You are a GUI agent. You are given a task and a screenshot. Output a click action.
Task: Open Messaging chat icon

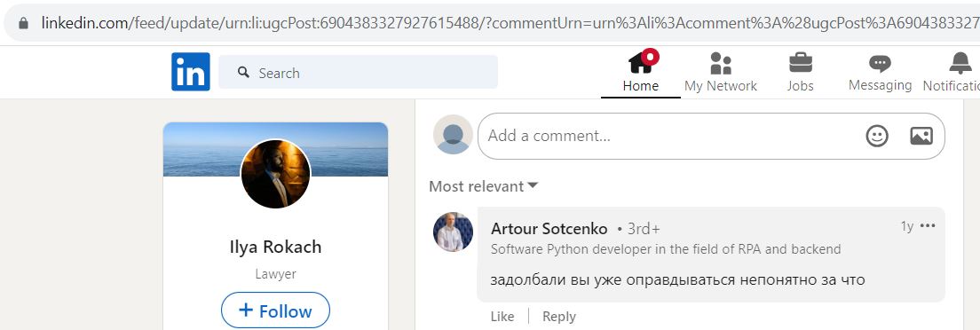880,63
